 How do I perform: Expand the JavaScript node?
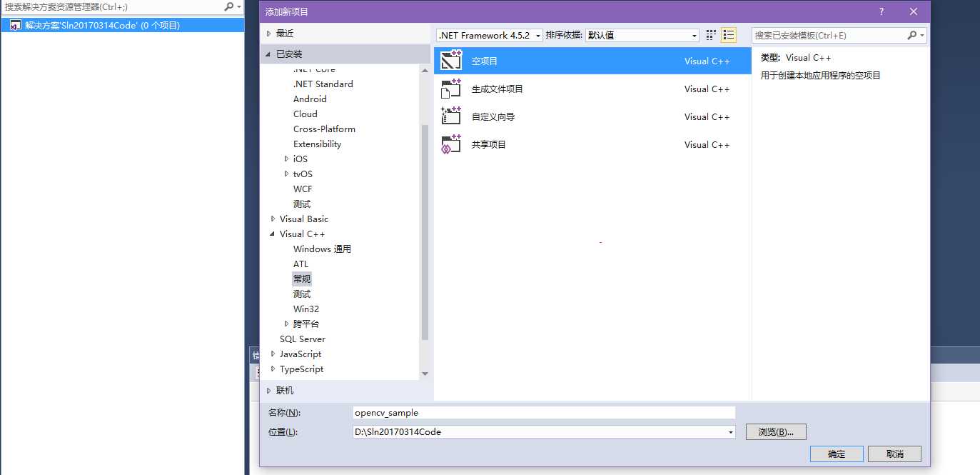tap(273, 354)
